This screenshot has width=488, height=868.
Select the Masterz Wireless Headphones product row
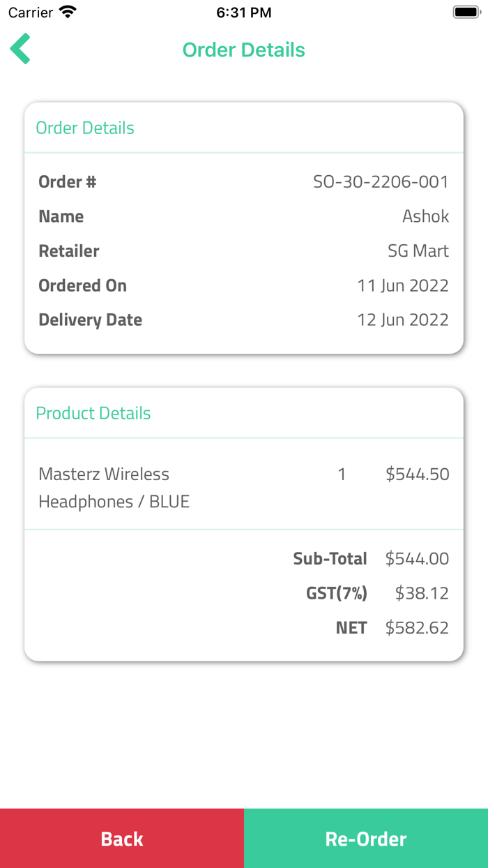click(x=114, y=488)
